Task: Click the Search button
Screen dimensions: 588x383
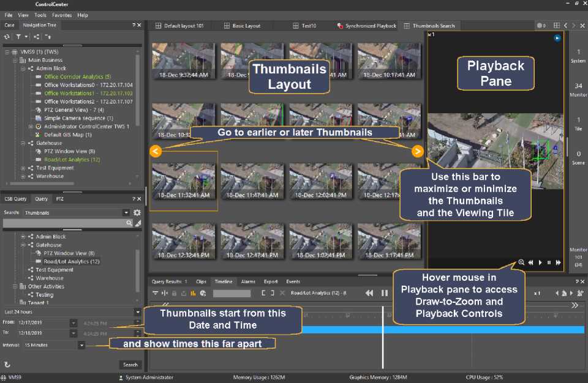Action: point(130,364)
